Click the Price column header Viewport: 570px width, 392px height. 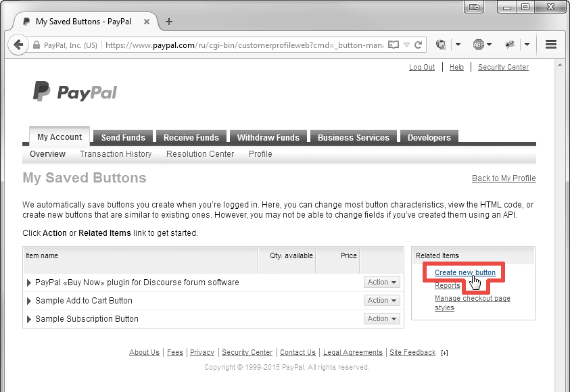337,260
